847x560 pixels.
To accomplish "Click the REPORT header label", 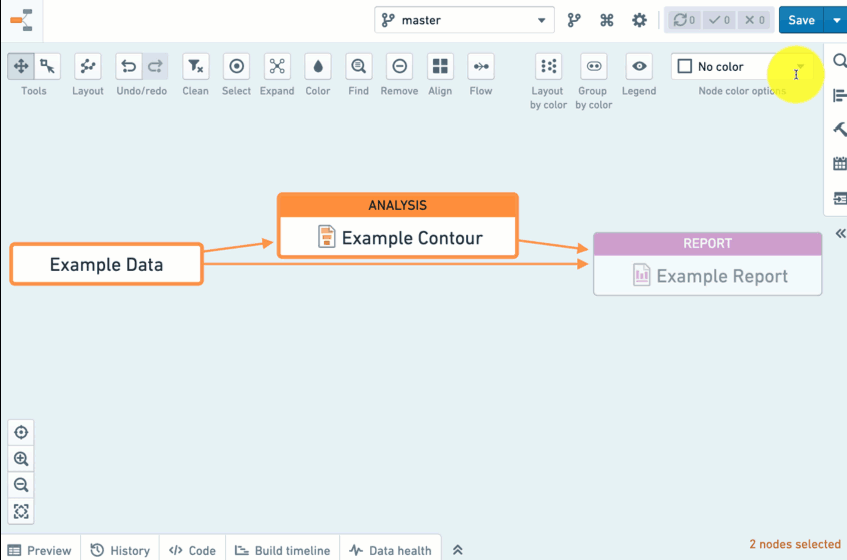I will (708, 244).
